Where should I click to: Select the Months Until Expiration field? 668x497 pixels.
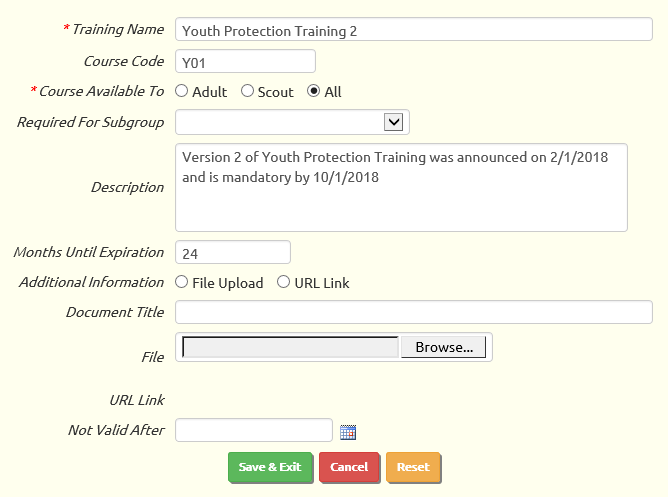click(x=233, y=252)
